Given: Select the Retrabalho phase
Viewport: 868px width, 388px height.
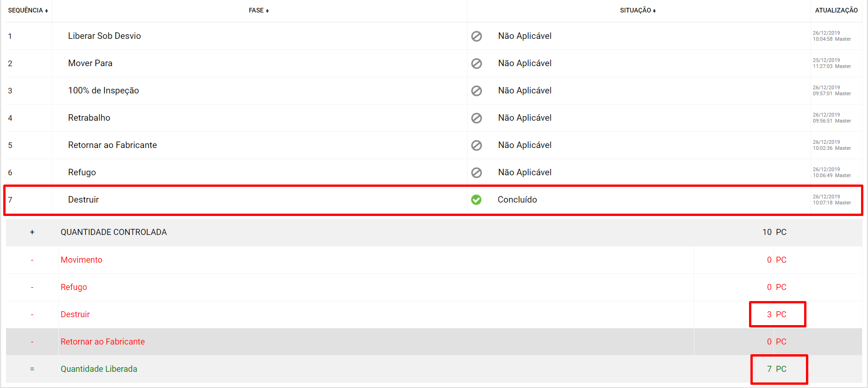Looking at the screenshot, I should coord(89,118).
